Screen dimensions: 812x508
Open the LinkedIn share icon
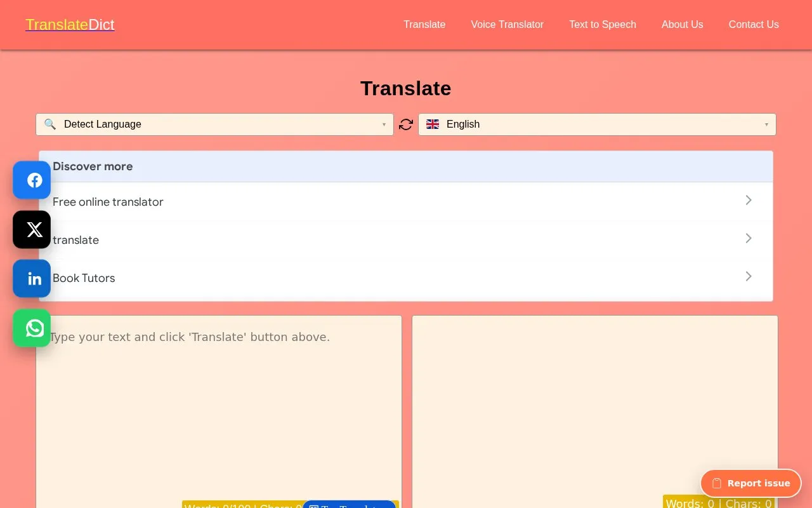click(32, 278)
